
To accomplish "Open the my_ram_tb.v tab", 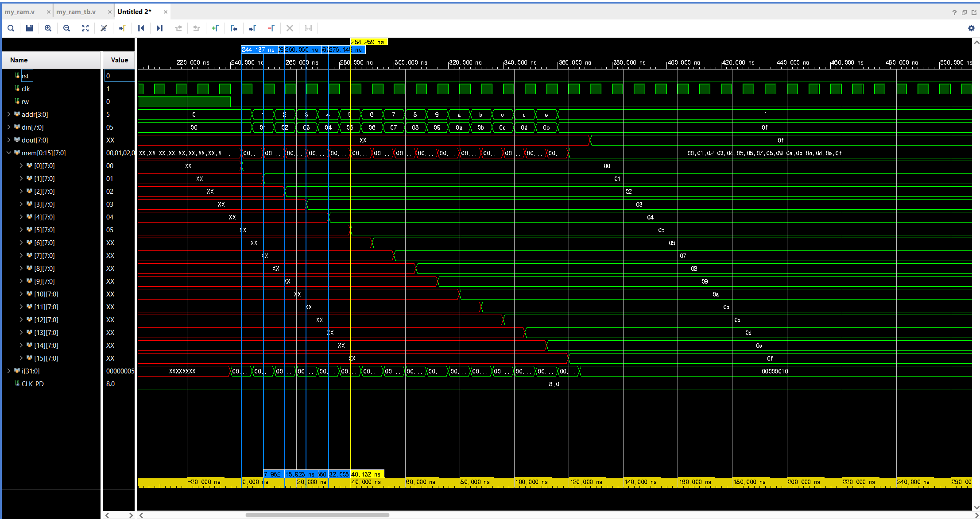I will pyautogui.click(x=76, y=12).
